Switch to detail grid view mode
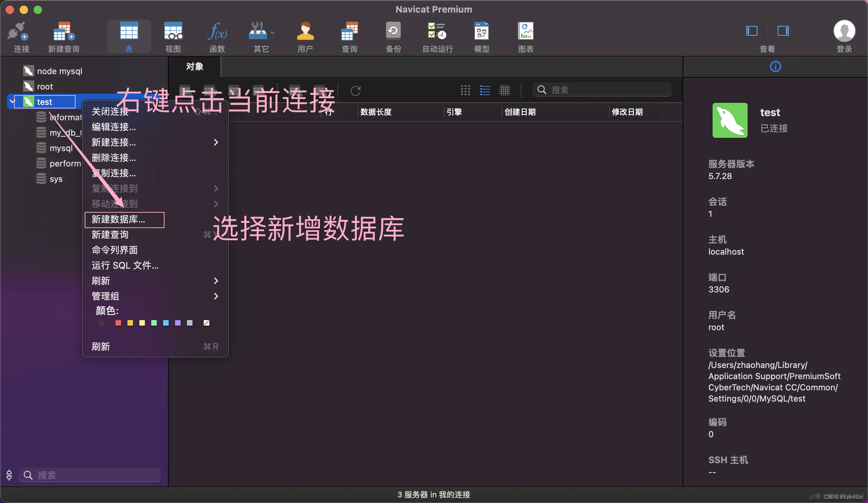Image resolution: width=868 pixels, height=503 pixels. click(504, 90)
